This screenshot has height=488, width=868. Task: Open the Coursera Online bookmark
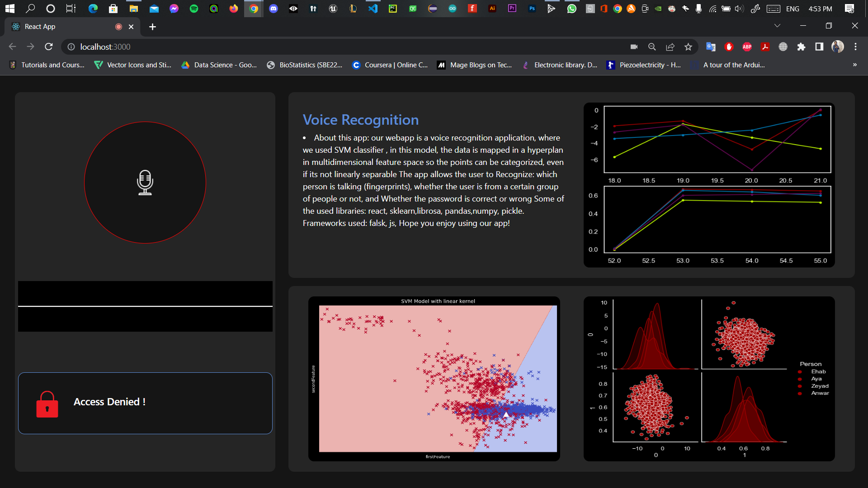pos(390,65)
